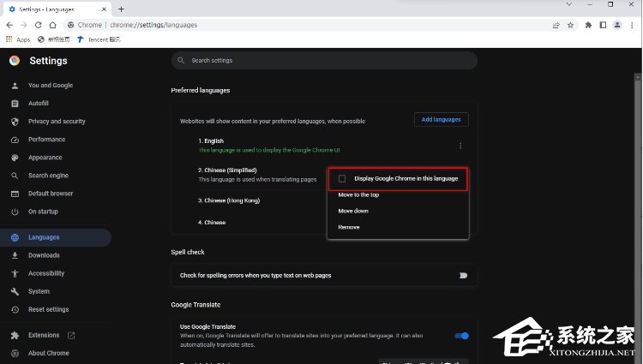This screenshot has height=364, width=643.
Task: Click the address bar URL
Action: click(x=153, y=25)
